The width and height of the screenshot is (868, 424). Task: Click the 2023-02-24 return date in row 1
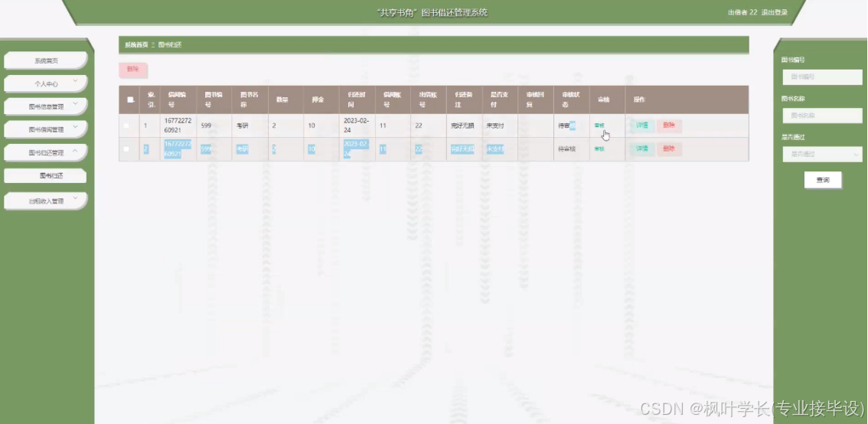[356, 126]
